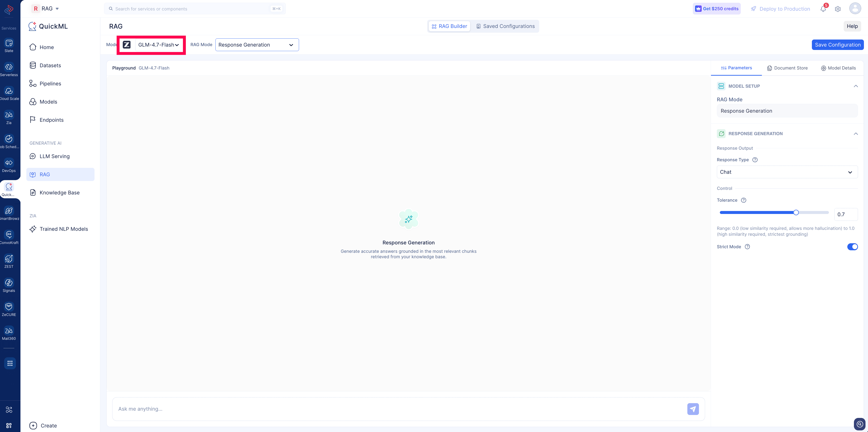Open Endpoints in the sidebar
Screen dimensions: 868x432
tap(60, 120)
